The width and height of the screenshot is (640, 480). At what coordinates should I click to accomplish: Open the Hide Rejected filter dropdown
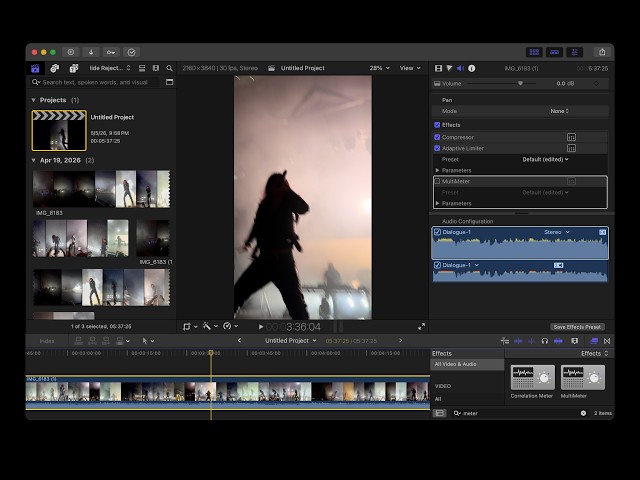click(110, 68)
